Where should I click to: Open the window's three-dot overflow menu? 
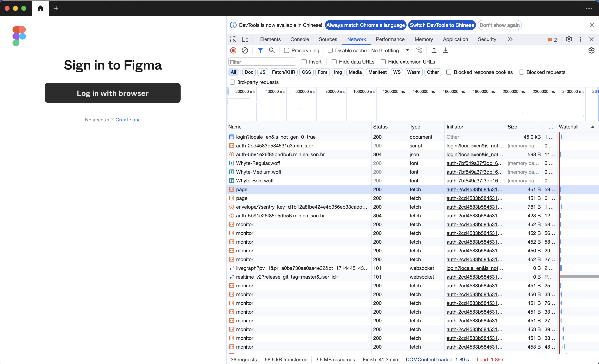point(589,8)
